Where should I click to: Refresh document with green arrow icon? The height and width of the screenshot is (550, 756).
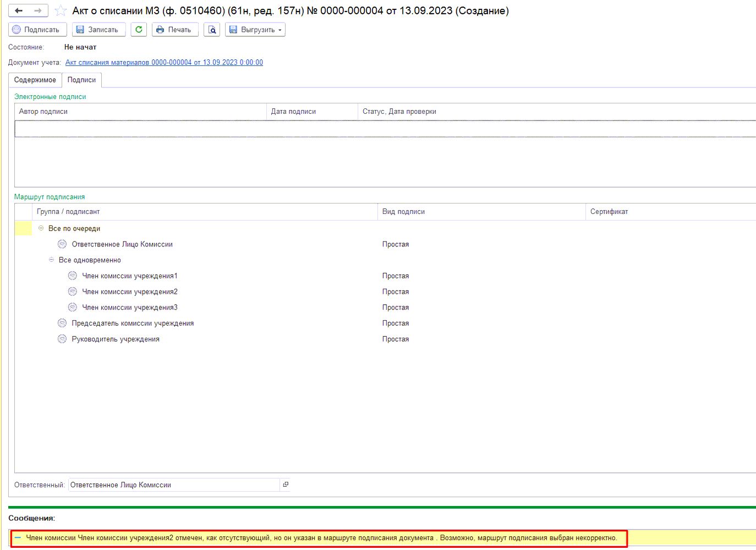tap(139, 30)
